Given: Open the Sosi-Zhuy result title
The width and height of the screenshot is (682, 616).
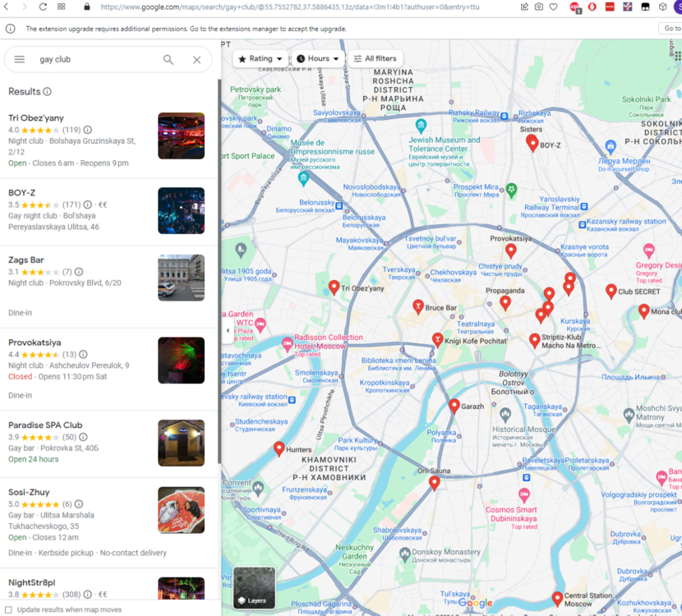Looking at the screenshot, I should [x=29, y=492].
